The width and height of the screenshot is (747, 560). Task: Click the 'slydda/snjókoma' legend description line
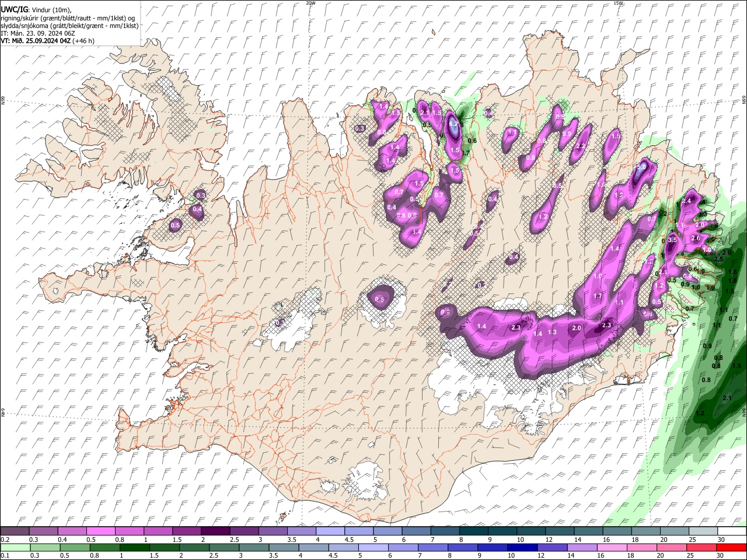[70, 26]
